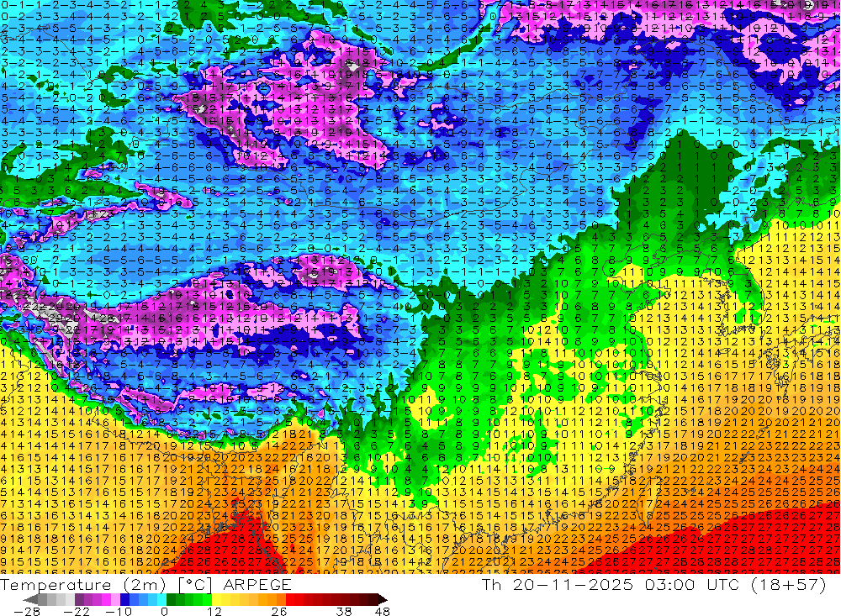The height and width of the screenshot is (616, 841).
Task: Click the '-10' legend scale label
Action: coord(119,611)
